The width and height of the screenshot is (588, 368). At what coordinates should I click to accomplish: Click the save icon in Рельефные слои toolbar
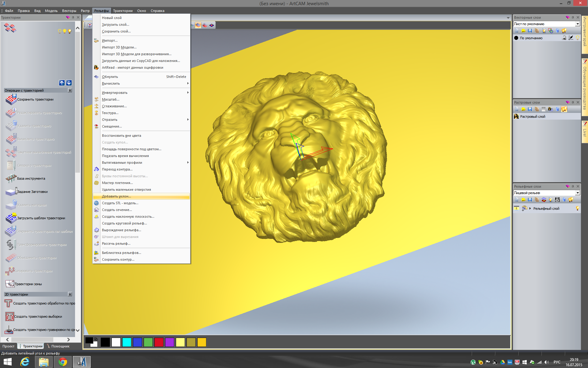click(x=530, y=200)
